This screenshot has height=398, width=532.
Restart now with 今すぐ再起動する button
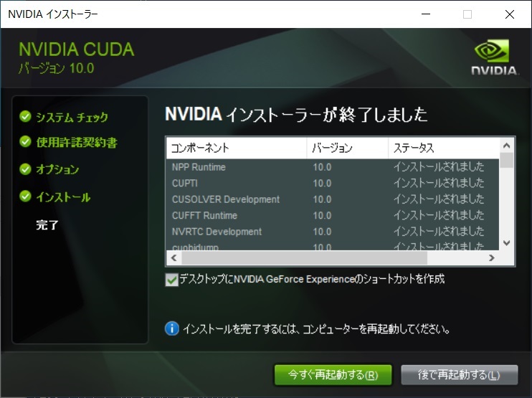coord(333,375)
